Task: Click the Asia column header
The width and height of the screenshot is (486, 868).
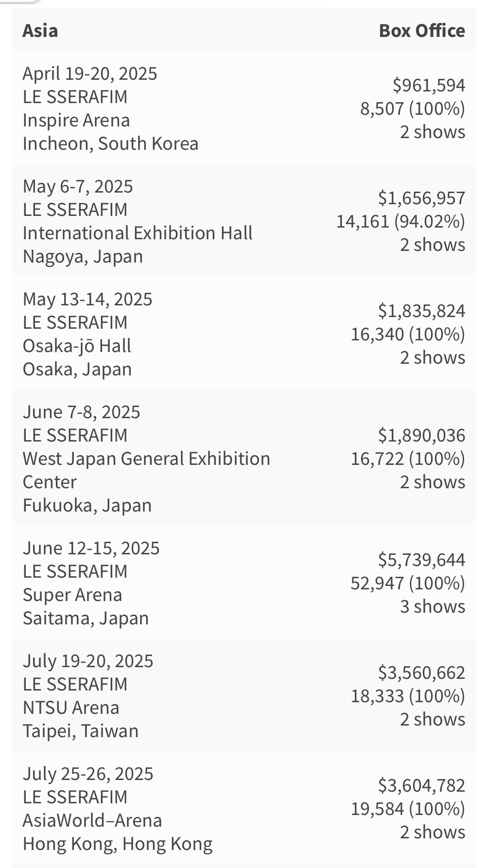Action: pos(40,31)
